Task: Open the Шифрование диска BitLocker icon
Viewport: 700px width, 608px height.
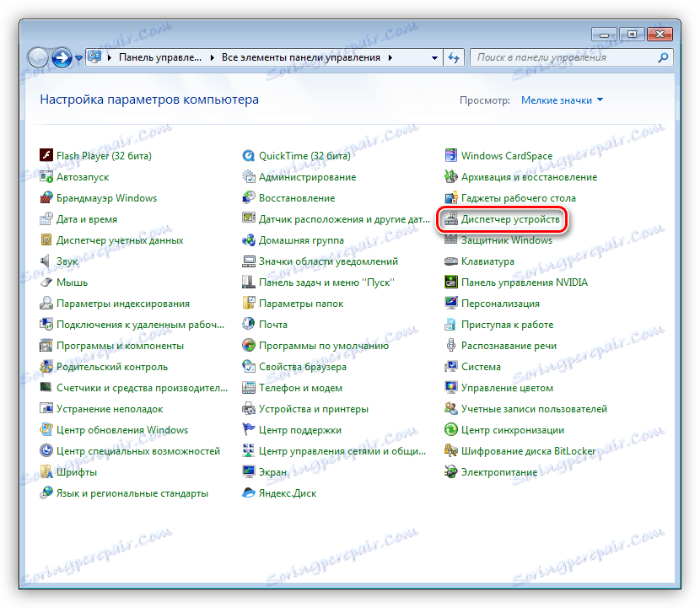Action: (x=451, y=451)
